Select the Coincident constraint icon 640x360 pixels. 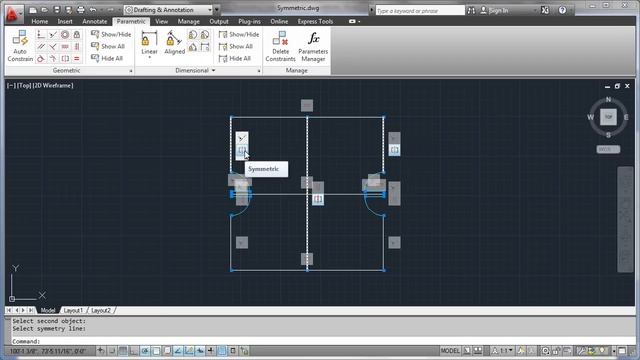click(x=41, y=35)
